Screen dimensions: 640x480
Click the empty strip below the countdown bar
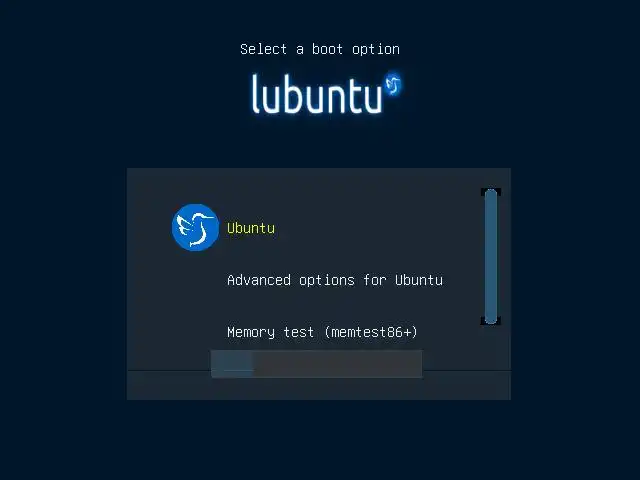319,386
